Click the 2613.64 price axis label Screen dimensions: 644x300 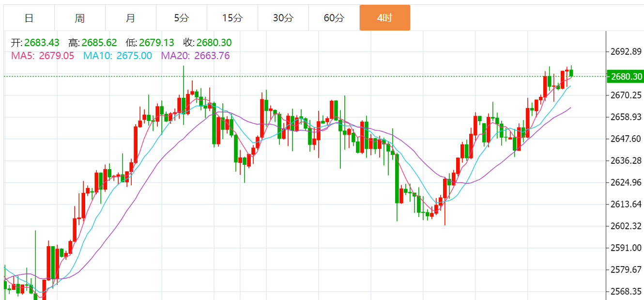click(x=626, y=204)
